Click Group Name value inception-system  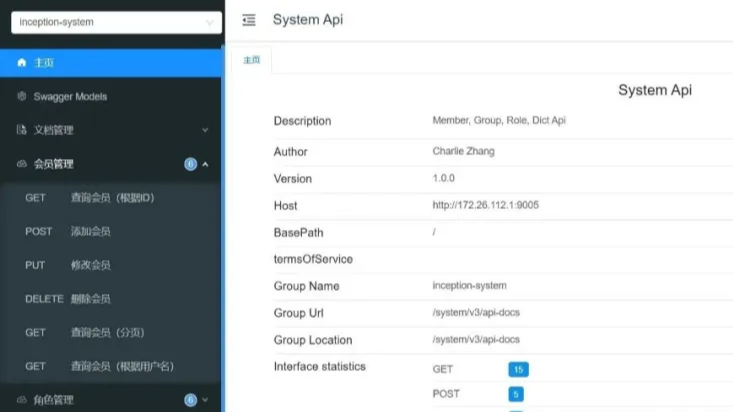coord(469,285)
